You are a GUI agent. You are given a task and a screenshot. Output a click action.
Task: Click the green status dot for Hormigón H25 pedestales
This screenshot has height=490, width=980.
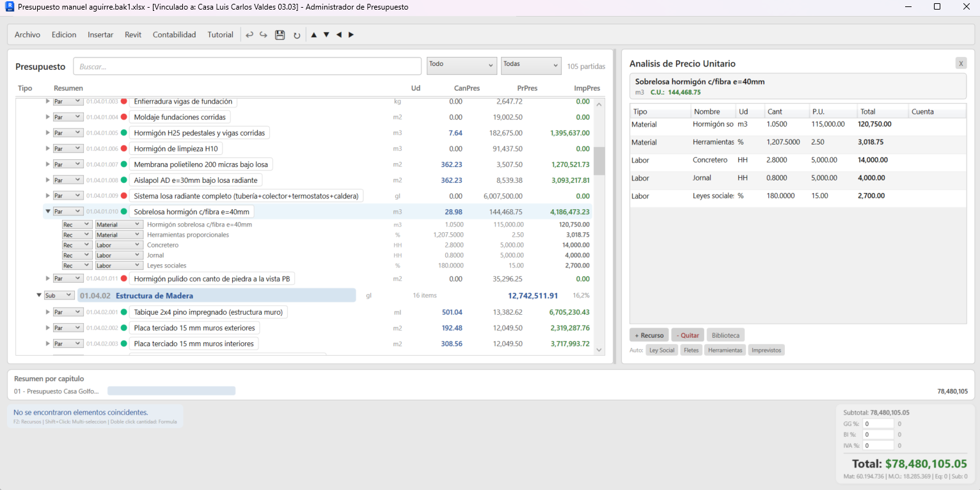pyautogui.click(x=124, y=132)
